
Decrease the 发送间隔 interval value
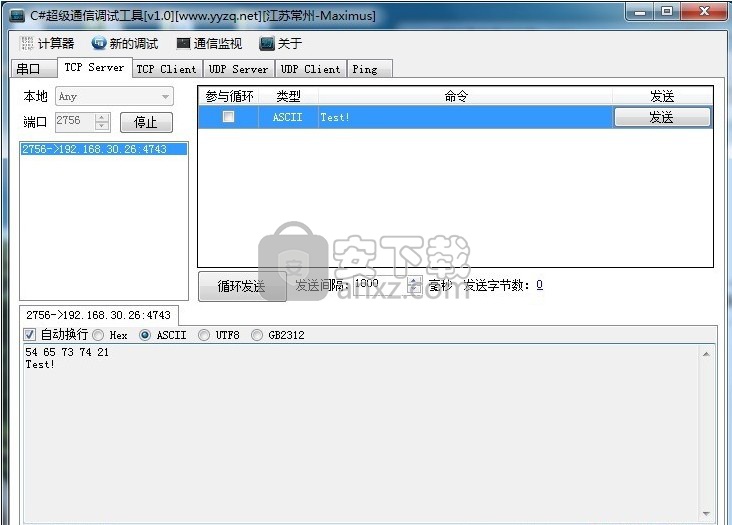[414, 289]
